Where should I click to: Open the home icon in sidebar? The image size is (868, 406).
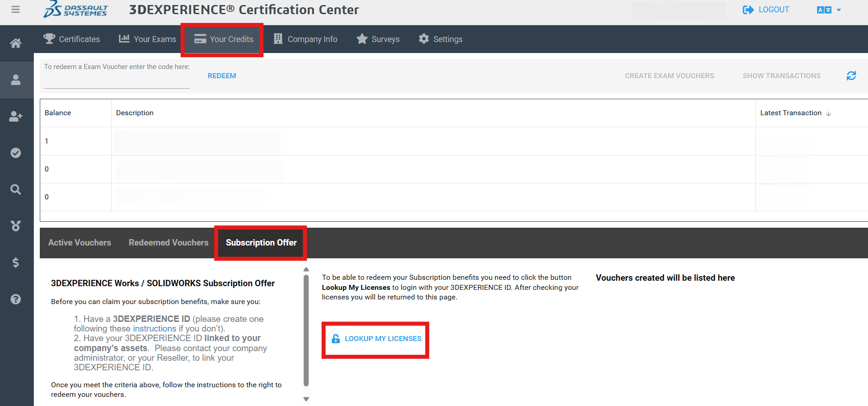point(16,43)
